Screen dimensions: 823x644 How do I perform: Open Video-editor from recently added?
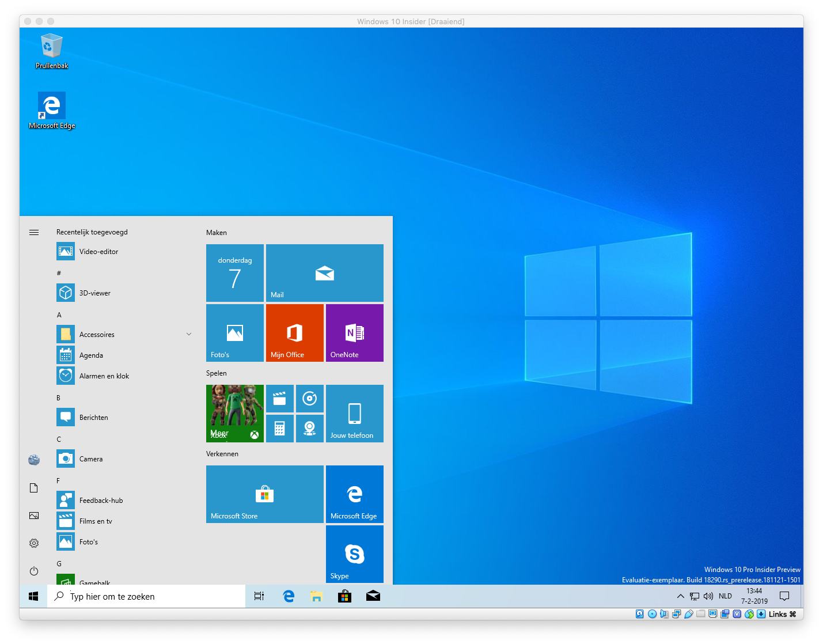[98, 252]
